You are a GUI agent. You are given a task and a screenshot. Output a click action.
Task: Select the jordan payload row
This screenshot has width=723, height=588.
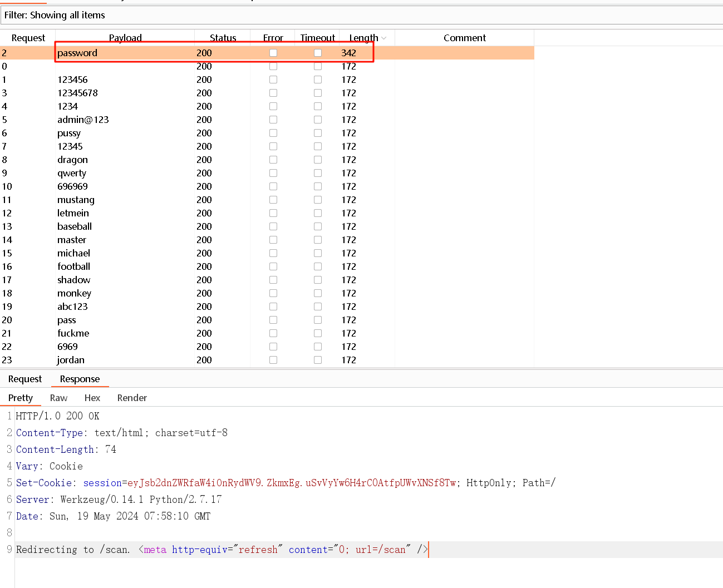click(267, 360)
